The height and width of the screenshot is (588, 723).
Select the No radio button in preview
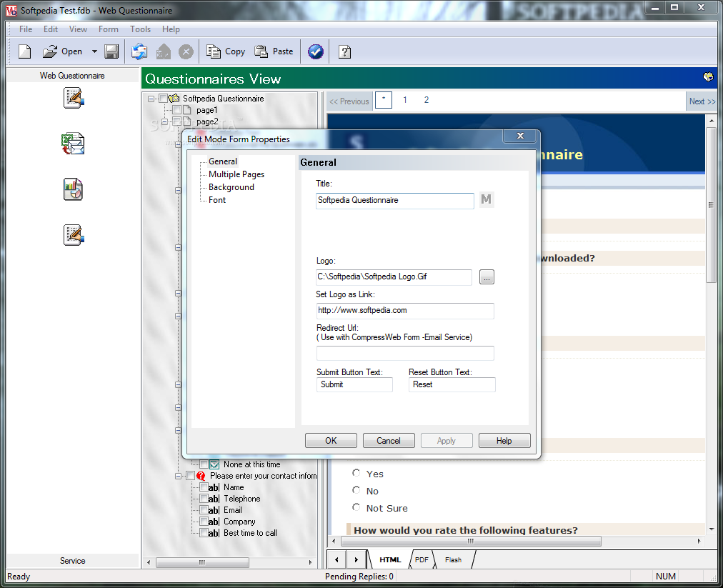pos(356,490)
